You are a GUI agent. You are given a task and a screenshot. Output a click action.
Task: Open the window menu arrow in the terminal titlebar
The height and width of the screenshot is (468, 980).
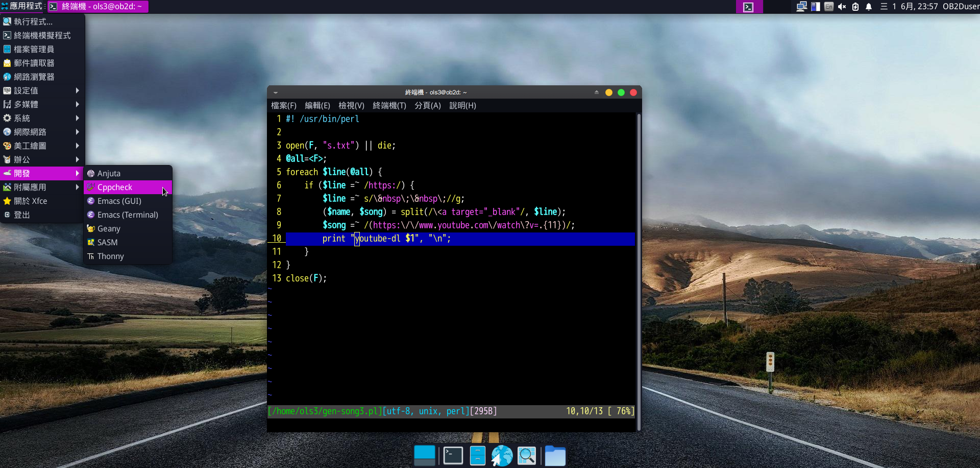pyautogui.click(x=276, y=92)
